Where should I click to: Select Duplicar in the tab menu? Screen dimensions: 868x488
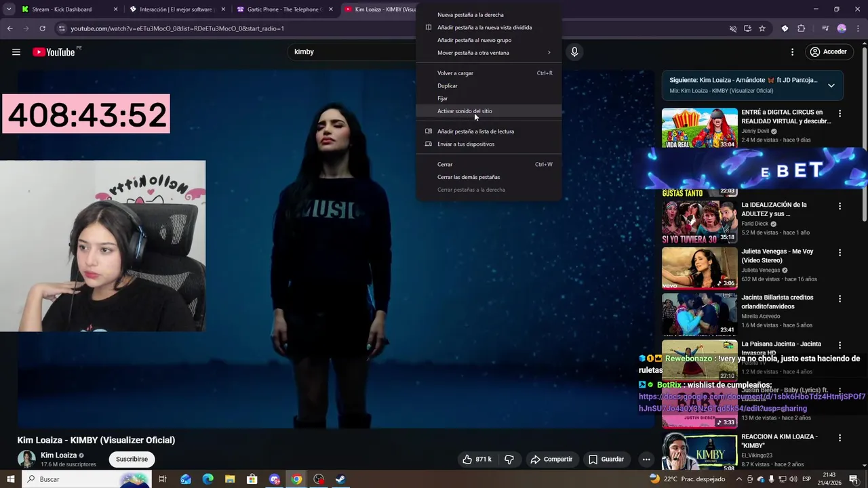tap(489, 86)
